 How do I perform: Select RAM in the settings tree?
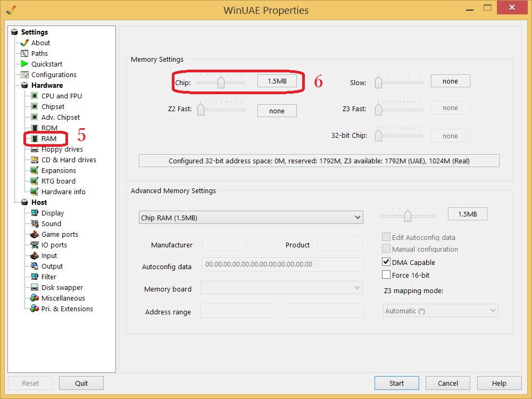pyautogui.click(x=49, y=138)
